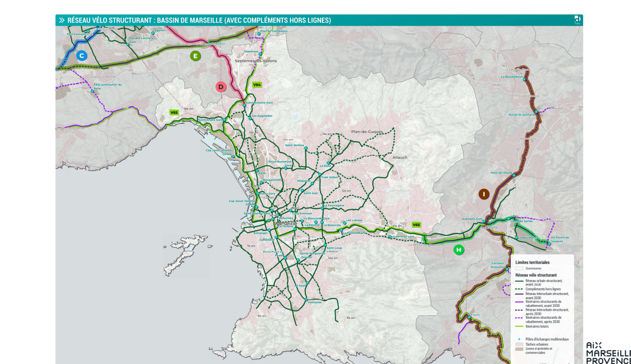Click the 'La Pomme Gare' label
631x364 pixels.
pos(354,232)
